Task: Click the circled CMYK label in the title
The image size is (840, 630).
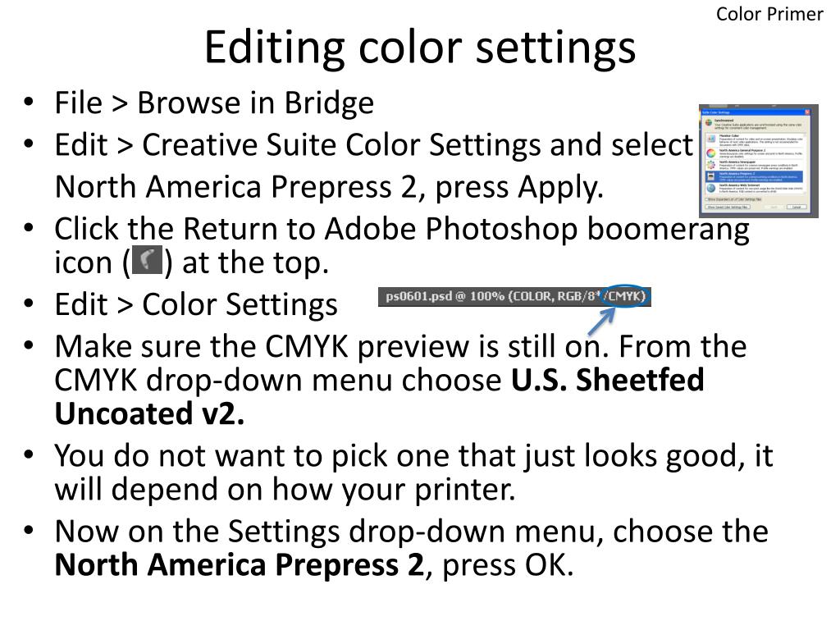Action: point(625,296)
